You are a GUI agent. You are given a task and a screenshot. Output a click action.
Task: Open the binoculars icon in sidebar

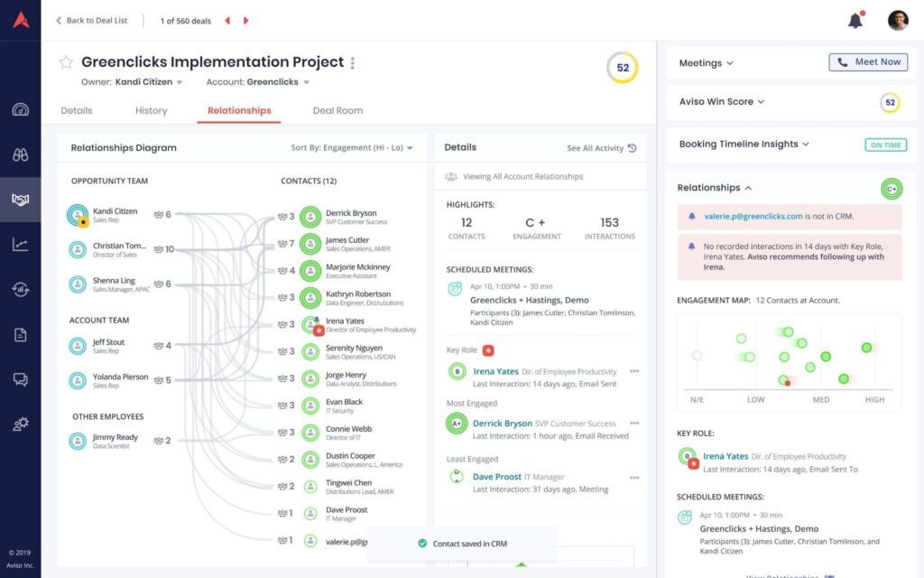pos(21,154)
